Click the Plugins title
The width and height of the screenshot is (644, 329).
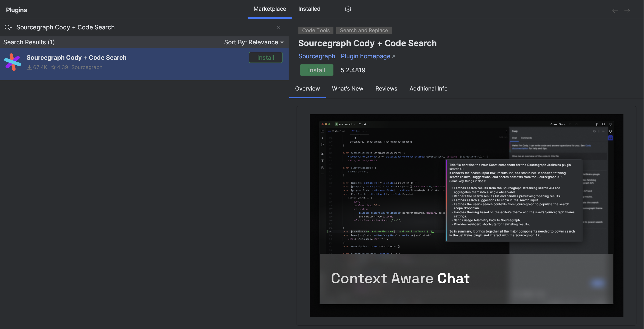point(17,10)
